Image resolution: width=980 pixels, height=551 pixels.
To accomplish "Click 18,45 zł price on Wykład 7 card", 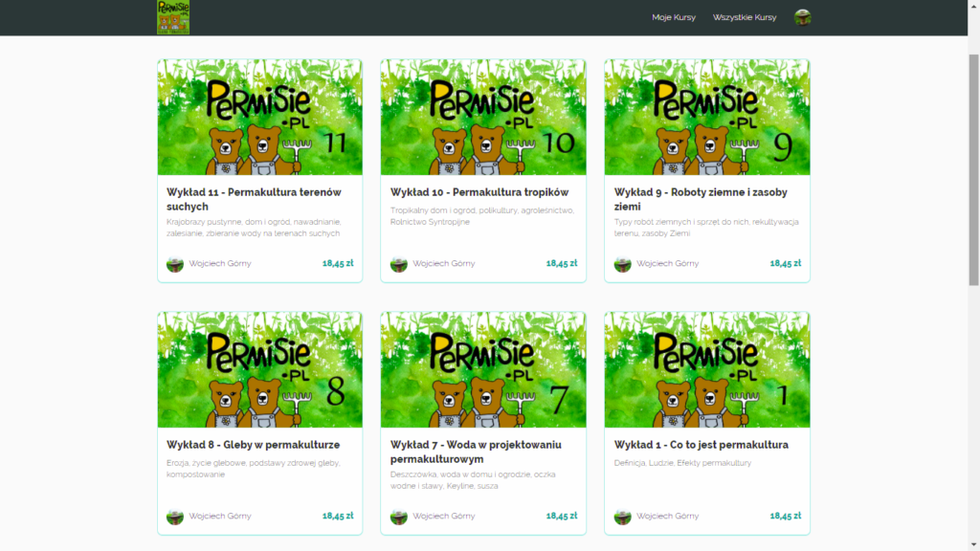I will coord(562,516).
